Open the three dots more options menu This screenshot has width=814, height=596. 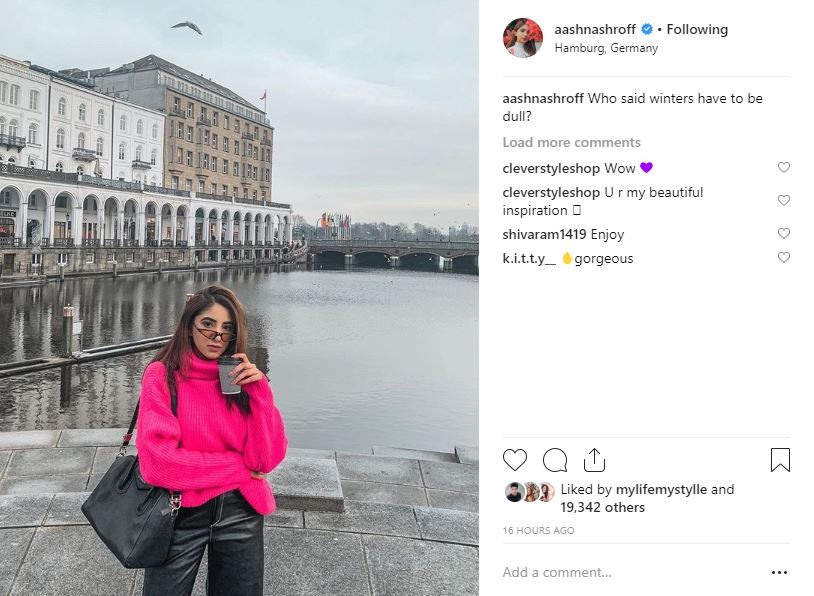779,572
